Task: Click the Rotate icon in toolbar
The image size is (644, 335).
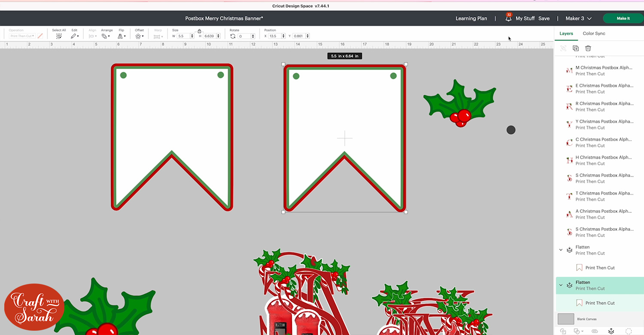Action: coord(233,36)
